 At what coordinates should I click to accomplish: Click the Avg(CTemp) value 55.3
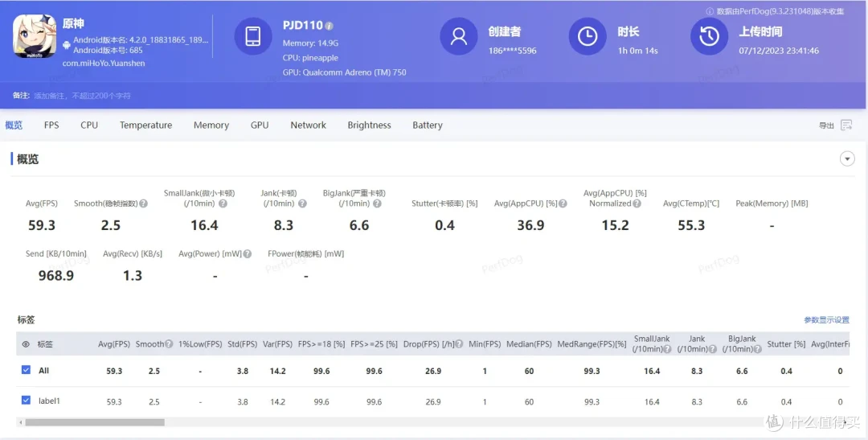click(x=691, y=225)
